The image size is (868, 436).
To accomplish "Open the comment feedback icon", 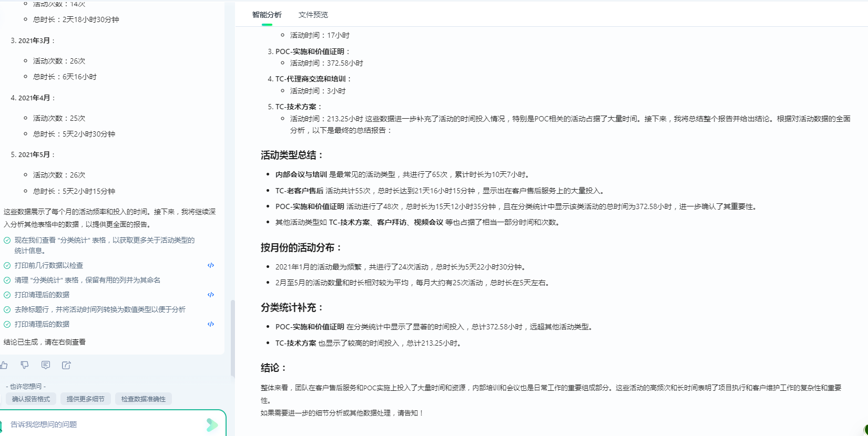I will coord(46,365).
